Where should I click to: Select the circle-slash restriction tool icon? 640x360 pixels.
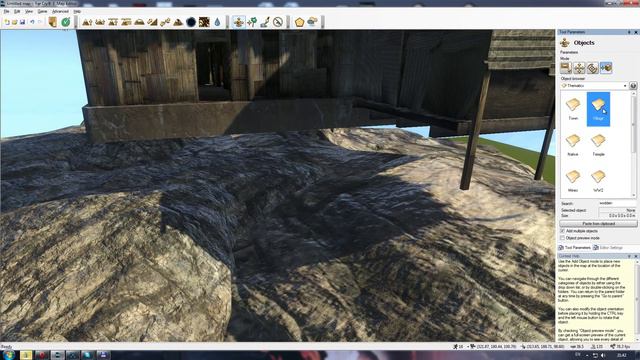pyautogui.click(x=278, y=22)
